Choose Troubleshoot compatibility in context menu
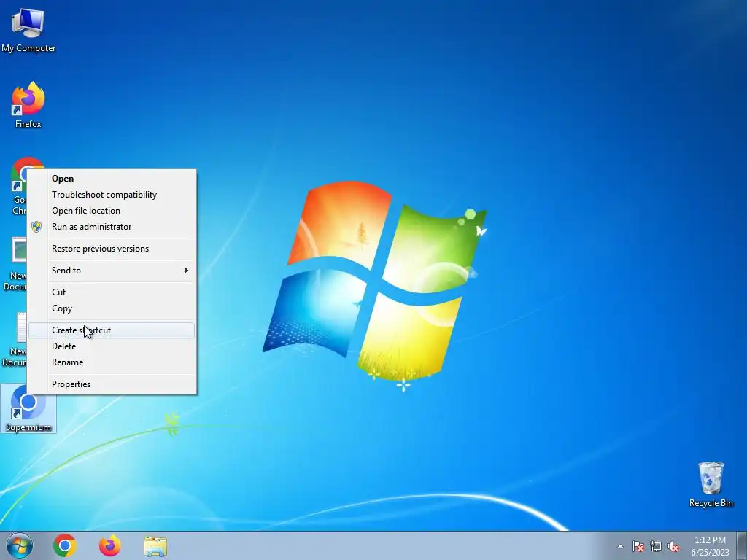 click(112, 195)
